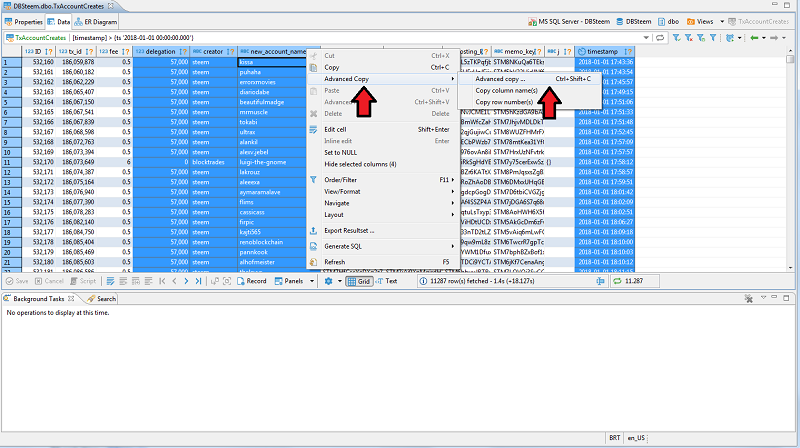800x448 pixels.
Task: Toggle Text view mode
Action: pyautogui.click(x=386, y=281)
